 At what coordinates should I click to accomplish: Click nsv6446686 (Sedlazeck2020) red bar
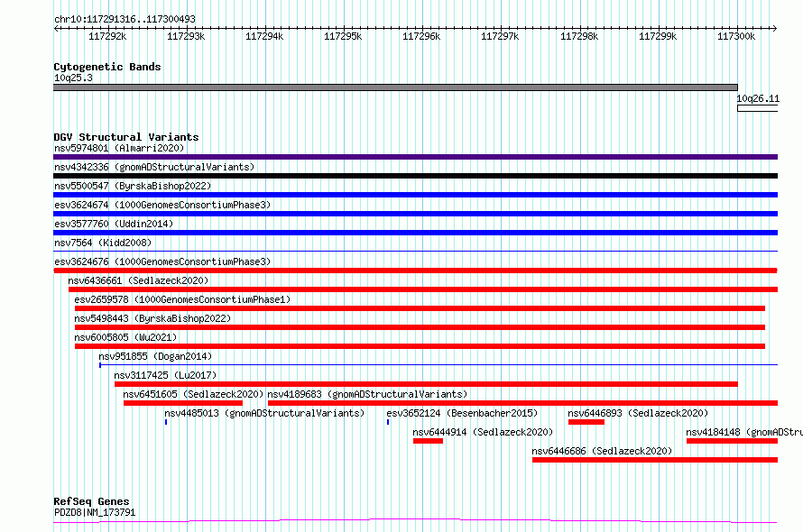(x=655, y=461)
